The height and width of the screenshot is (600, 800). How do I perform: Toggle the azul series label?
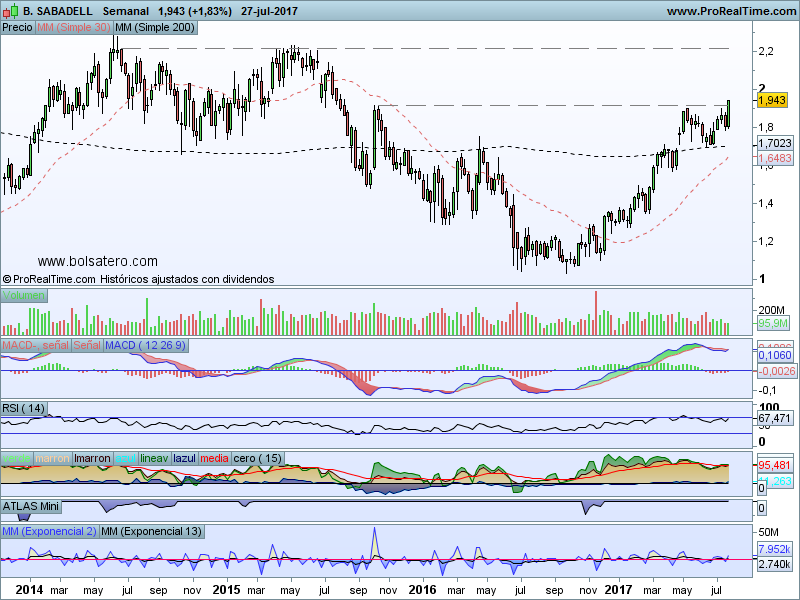click(x=126, y=458)
